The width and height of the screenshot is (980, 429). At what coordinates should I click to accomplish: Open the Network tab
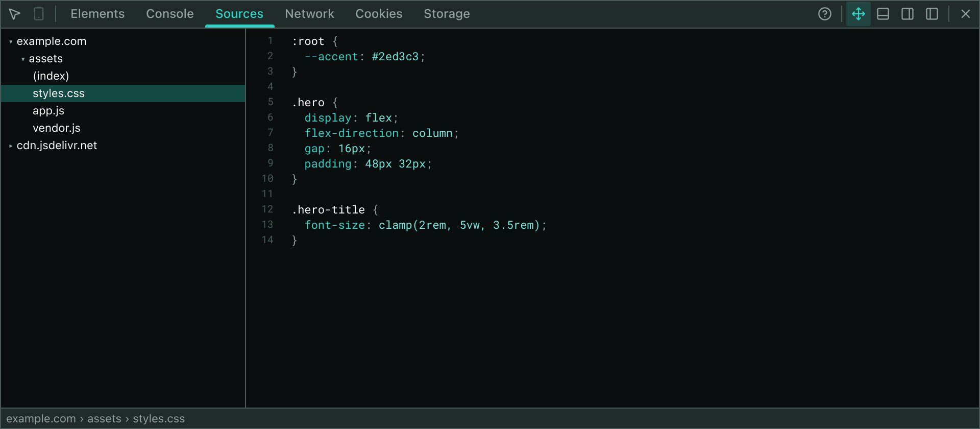coord(309,14)
